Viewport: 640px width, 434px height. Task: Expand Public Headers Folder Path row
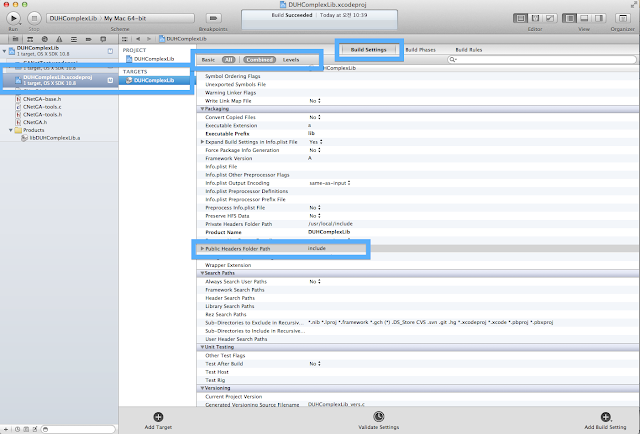pyautogui.click(x=202, y=248)
